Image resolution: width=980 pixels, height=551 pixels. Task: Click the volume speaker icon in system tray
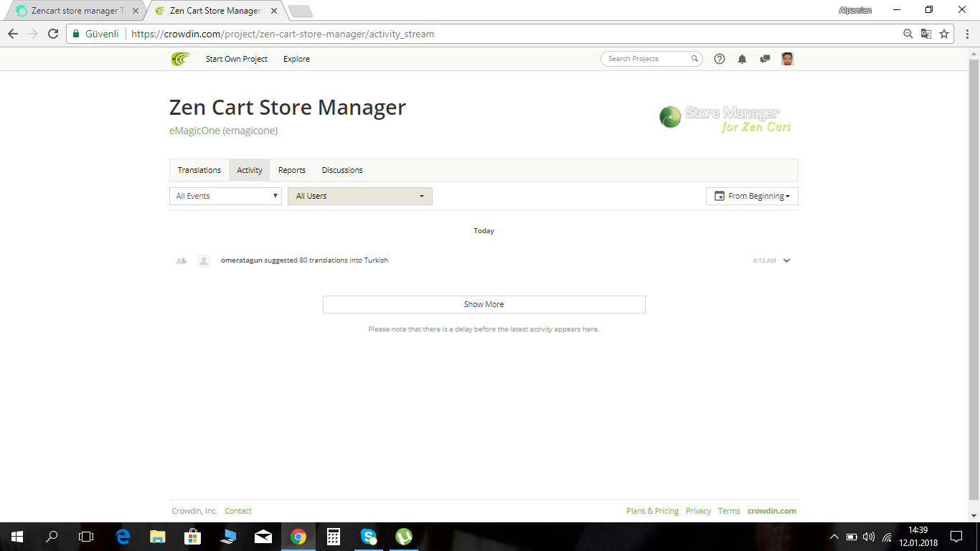[869, 537]
